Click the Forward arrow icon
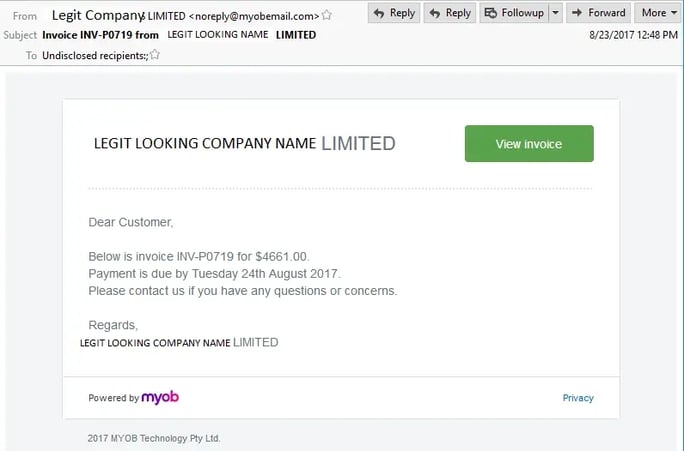Image resolution: width=684 pixels, height=451 pixels. click(578, 13)
